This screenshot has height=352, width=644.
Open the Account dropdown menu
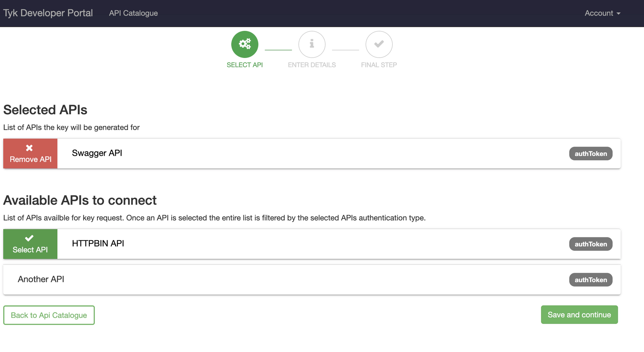602,13
